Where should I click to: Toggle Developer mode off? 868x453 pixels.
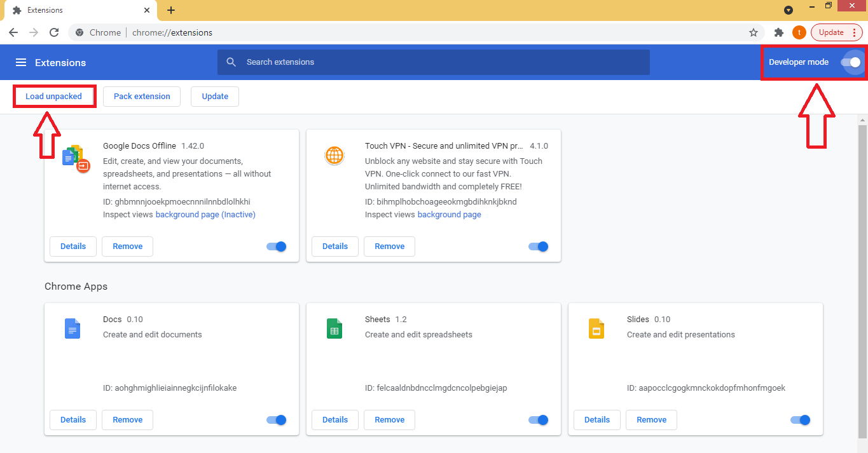[851, 62]
